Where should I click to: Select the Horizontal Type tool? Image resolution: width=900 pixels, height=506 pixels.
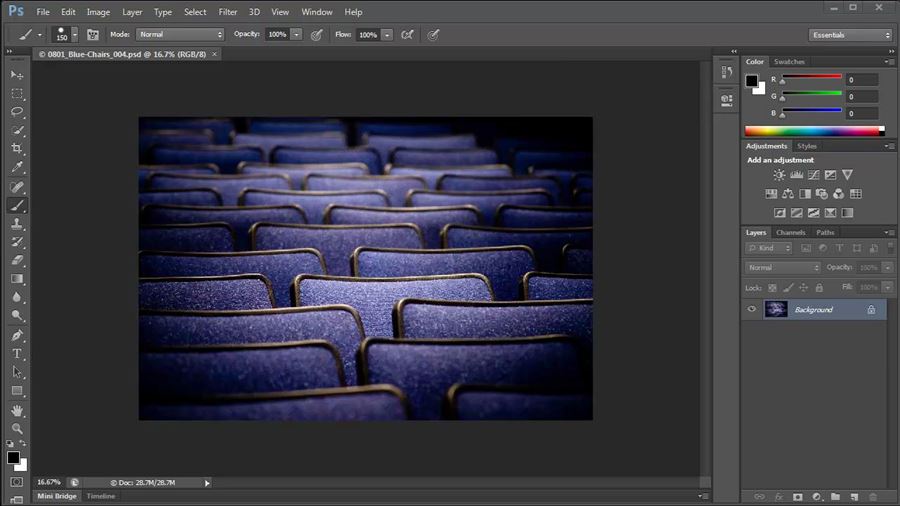(17, 354)
